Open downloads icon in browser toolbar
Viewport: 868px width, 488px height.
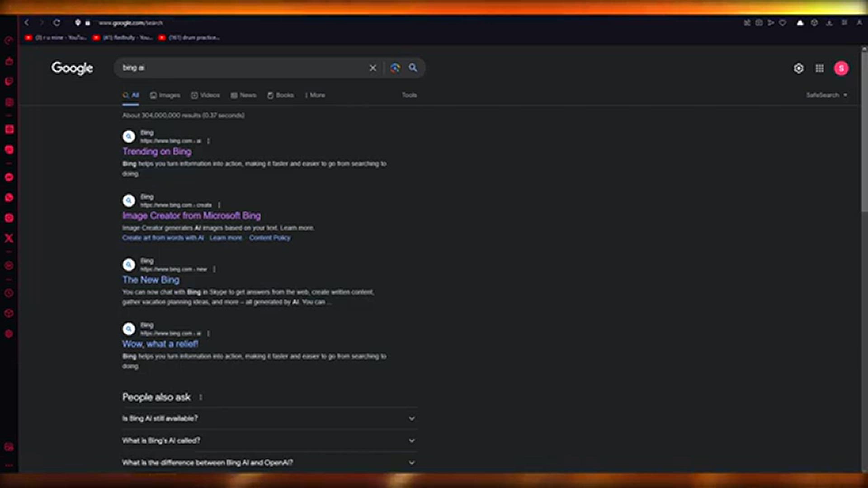829,23
